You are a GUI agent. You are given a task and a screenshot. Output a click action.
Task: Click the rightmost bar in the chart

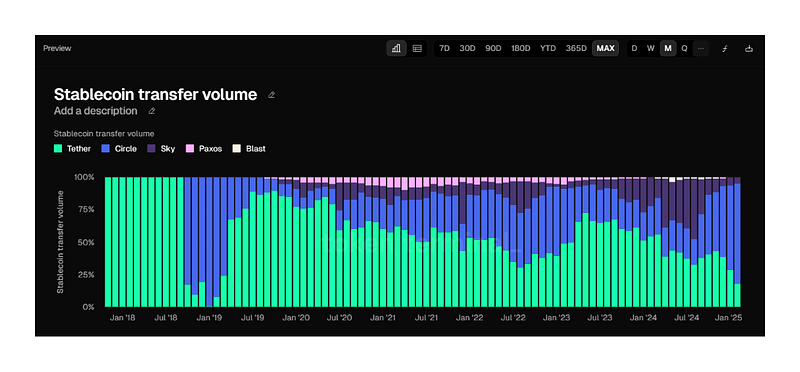(737, 242)
